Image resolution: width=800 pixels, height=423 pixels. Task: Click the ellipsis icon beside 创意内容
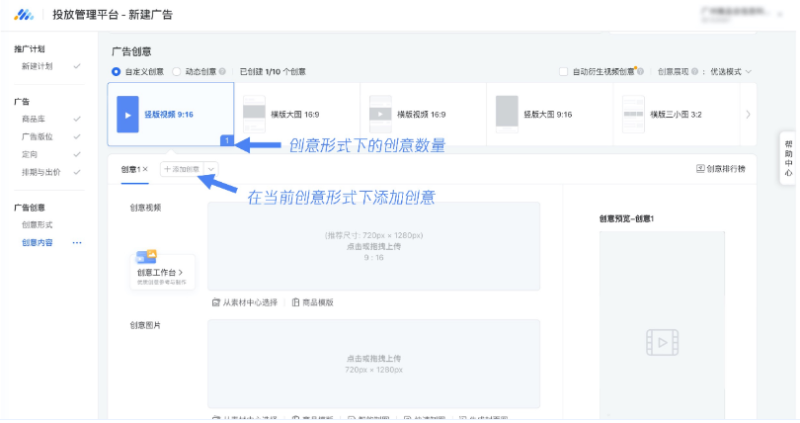[x=77, y=243]
